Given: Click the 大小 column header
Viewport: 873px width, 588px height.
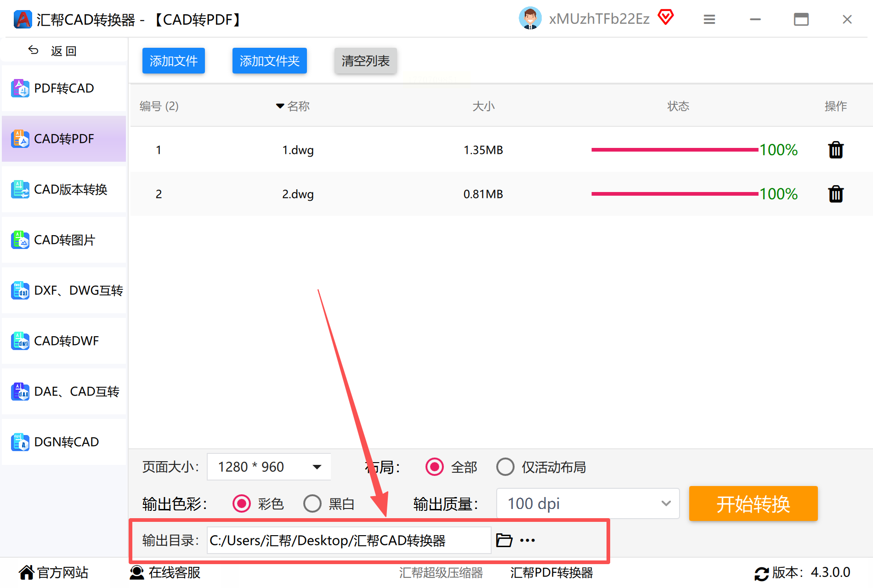Looking at the screenshot, I should tap(483, 106).
